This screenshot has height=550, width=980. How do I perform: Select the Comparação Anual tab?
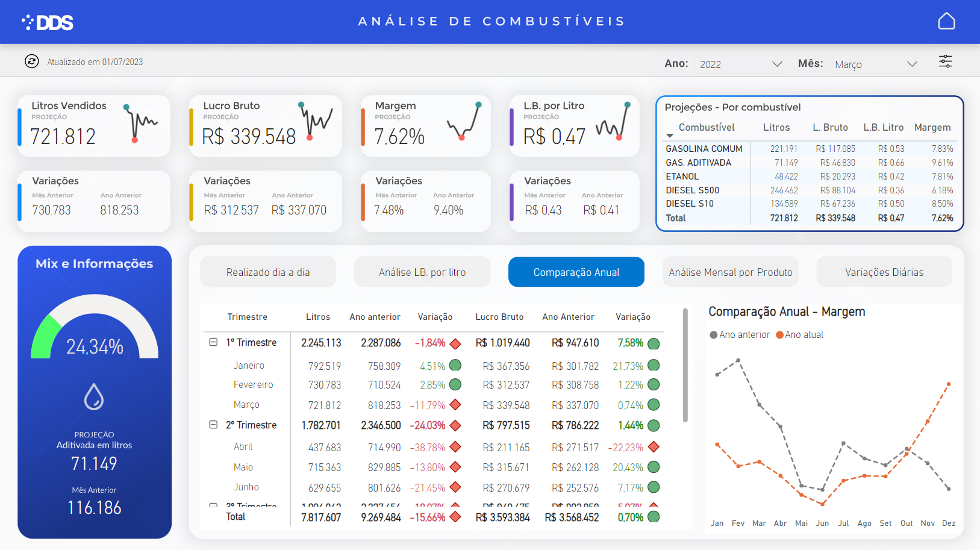(x=576, y=272)
